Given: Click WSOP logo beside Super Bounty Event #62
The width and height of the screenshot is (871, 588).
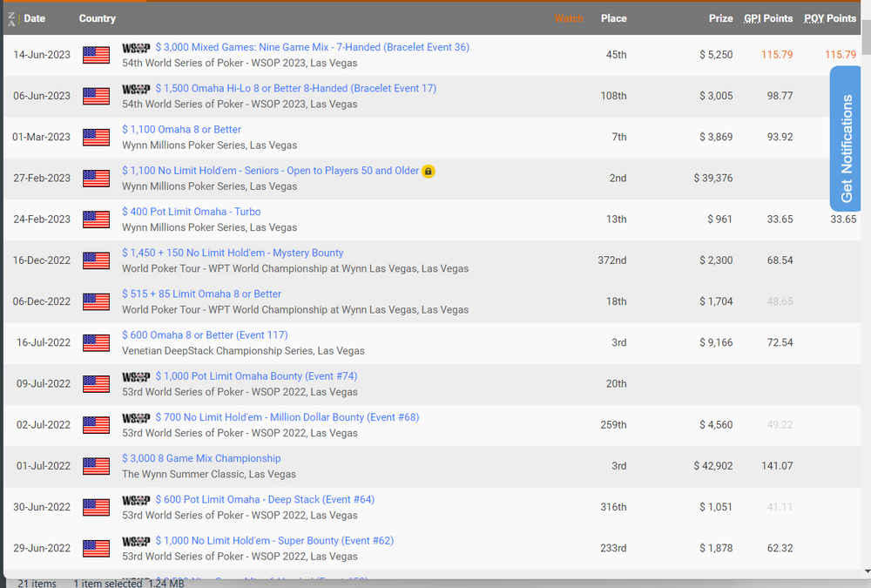Looking at the screenshot, I should pyautogui.click(x=136, y=542).
